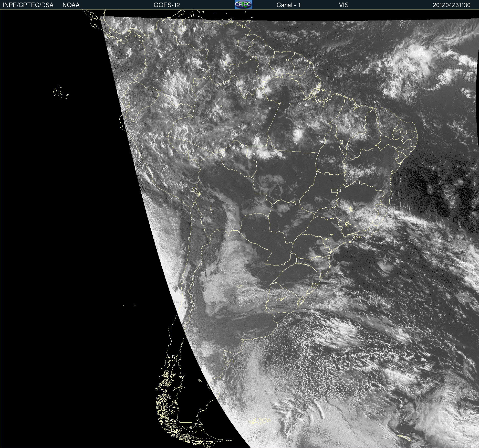Click the VIS label in header
479x448 pixels.
tap(344, 5)
